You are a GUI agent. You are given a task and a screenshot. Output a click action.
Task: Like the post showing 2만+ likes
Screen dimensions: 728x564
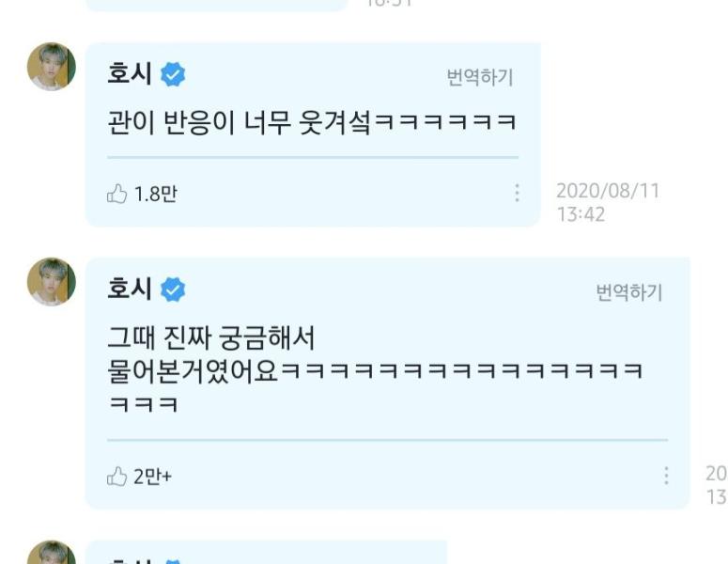click(116, 477)
